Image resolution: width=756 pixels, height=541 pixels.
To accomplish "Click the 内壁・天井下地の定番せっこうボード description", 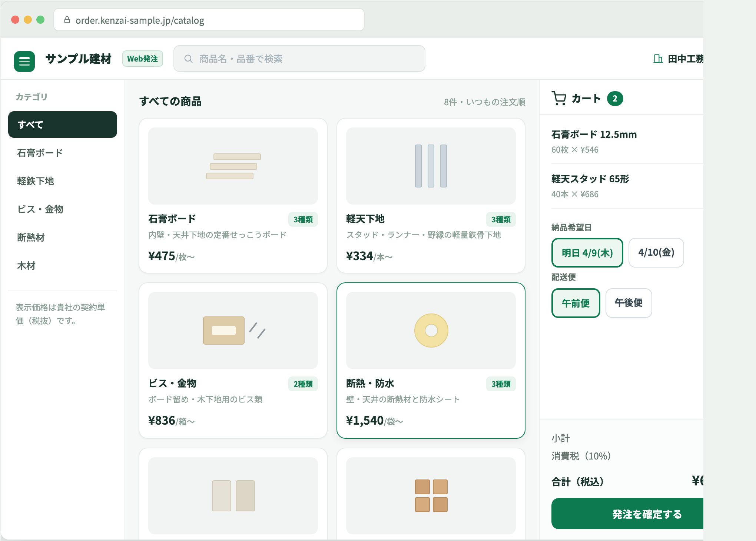I will (x=218, y=235).
